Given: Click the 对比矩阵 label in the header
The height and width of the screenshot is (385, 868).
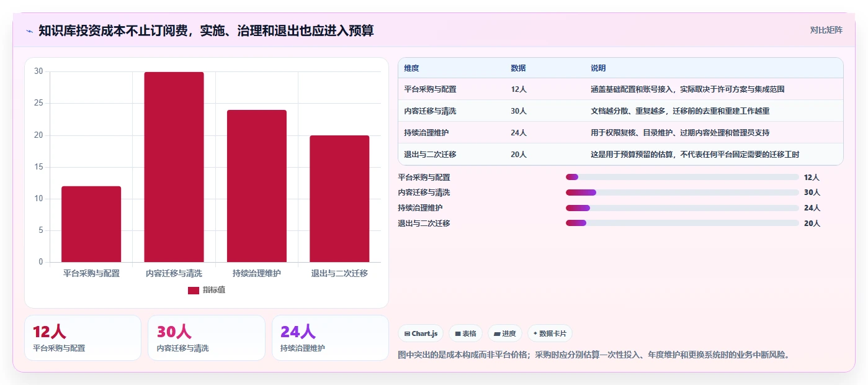Looking at the screenshot, I should [x=826, y=30].
